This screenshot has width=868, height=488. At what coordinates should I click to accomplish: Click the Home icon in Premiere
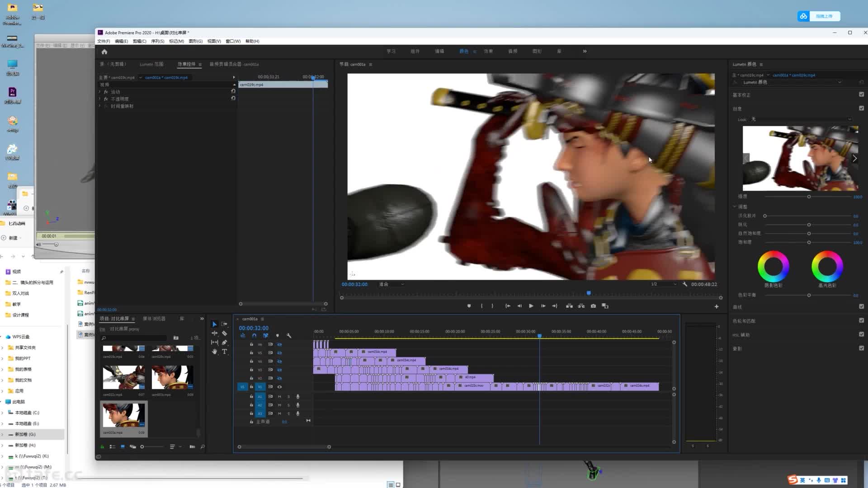coord(104,52)
